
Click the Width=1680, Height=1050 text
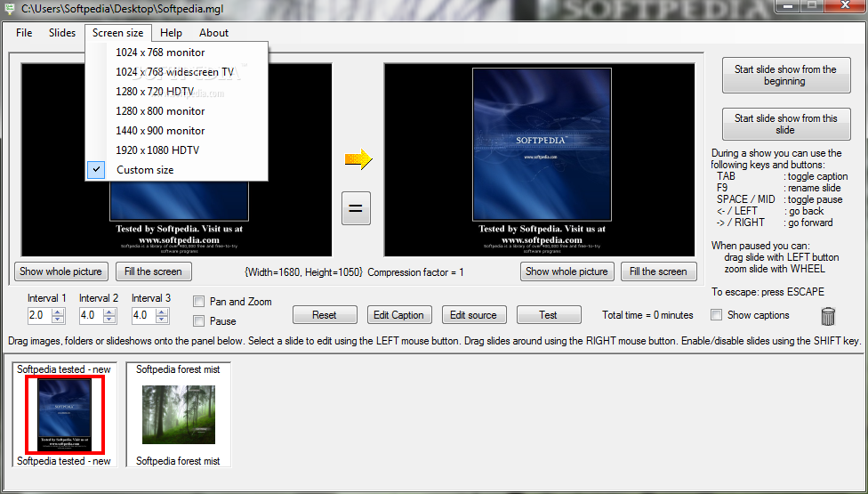[304, 271]
